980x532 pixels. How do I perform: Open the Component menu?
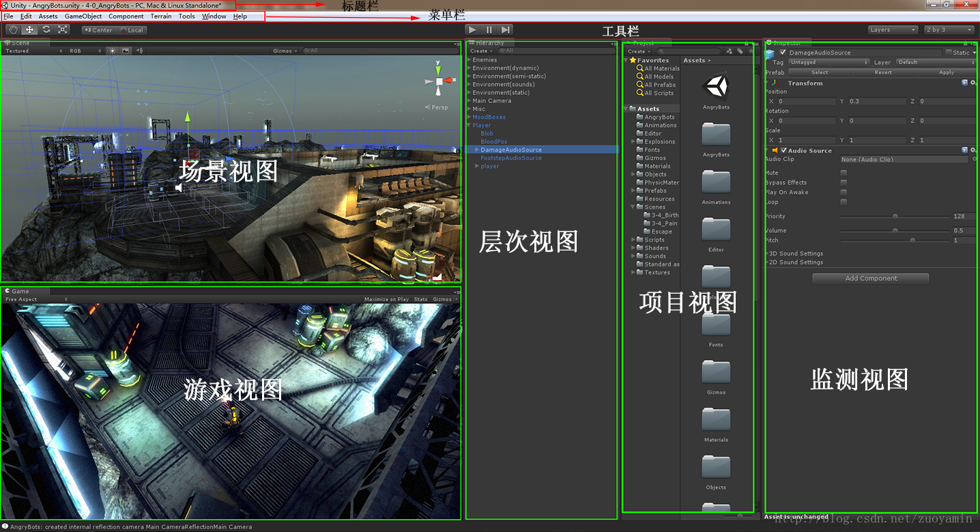[x=126, y=16]
